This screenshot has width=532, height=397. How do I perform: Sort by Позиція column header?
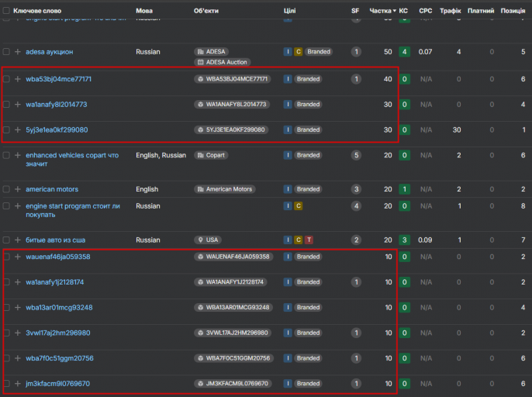[513, 11]
